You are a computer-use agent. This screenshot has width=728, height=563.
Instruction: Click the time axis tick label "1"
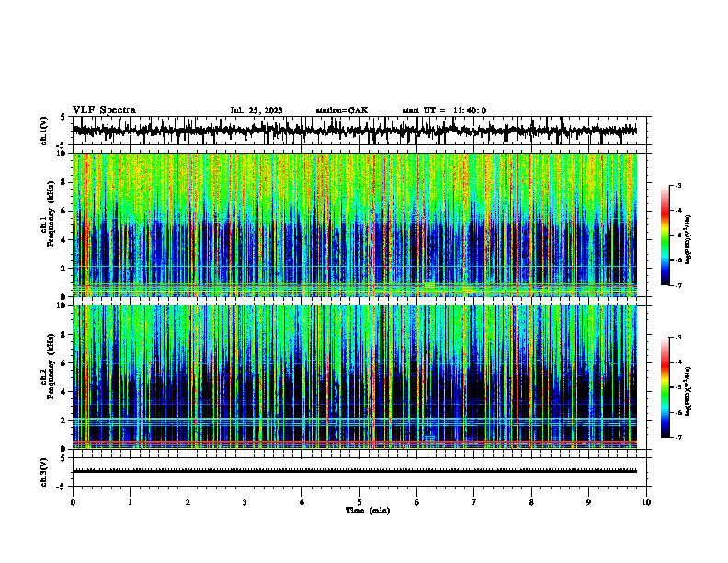coord(130,502)
